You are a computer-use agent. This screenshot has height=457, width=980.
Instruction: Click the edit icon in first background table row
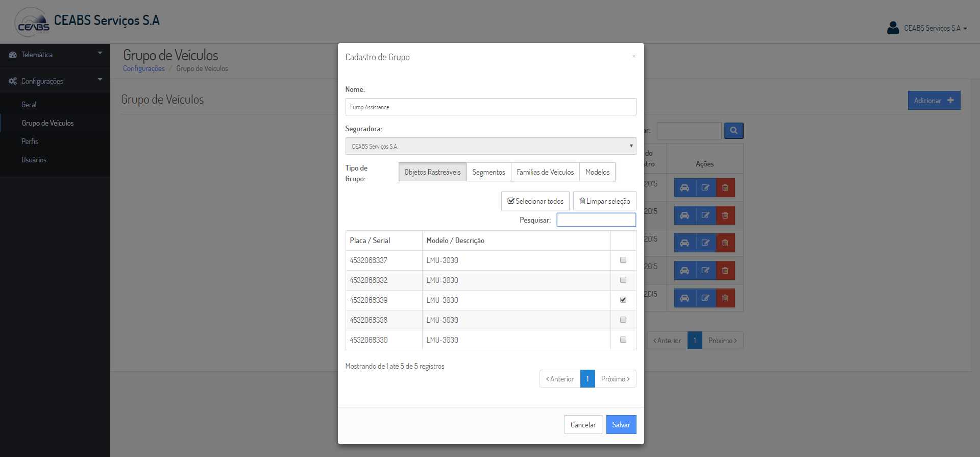(x=705, y=188)
